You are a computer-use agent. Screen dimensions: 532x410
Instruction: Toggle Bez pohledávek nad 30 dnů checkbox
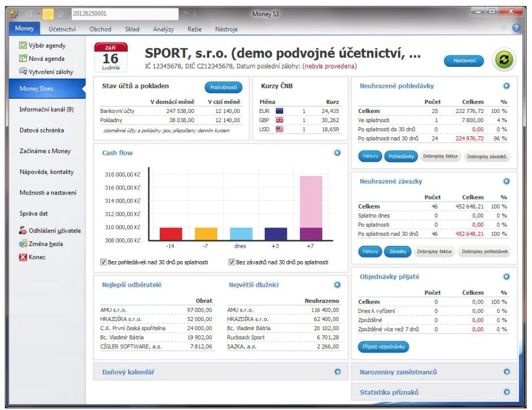(x=103, y=262)
